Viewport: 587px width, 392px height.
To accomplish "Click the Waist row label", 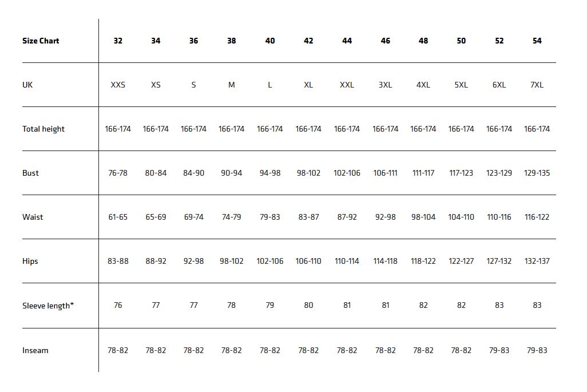I will (x=33, y=217).
